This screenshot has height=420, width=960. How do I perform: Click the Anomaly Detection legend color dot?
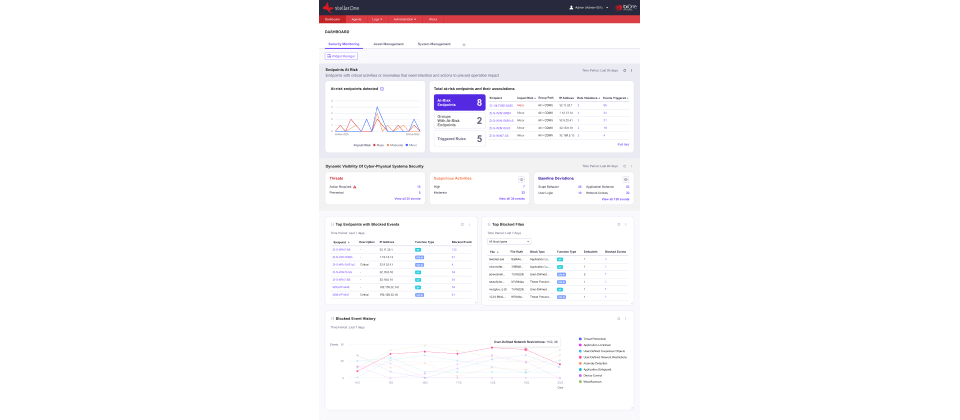580,362
